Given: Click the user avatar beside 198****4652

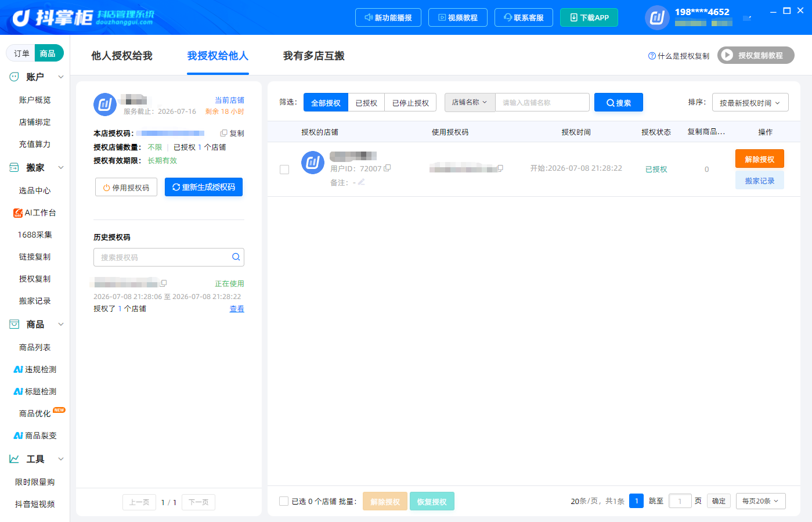Looking at the screenshot, I should (657, 17).
